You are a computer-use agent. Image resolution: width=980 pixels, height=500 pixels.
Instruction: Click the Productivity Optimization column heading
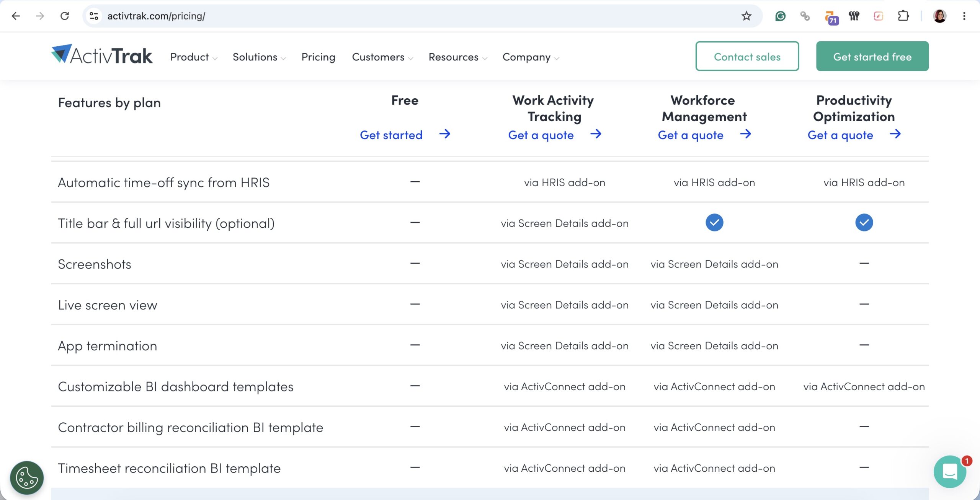[x=854, y=108]
